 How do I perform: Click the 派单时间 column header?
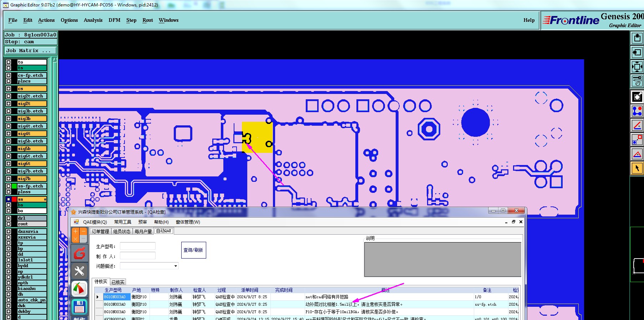250,290
